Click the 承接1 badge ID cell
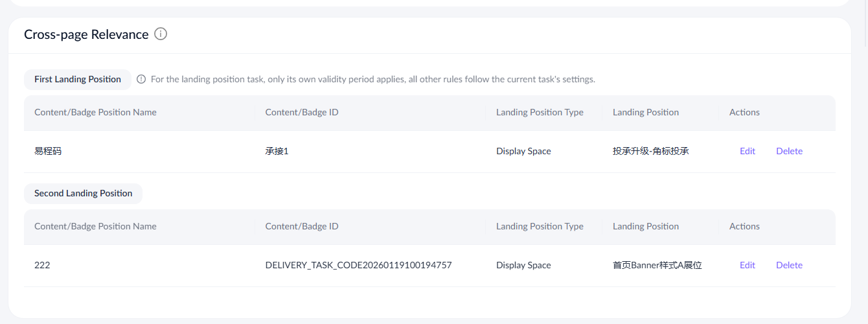Image resolution: width=868 pixels, height=324 pixels. [277, 151]
